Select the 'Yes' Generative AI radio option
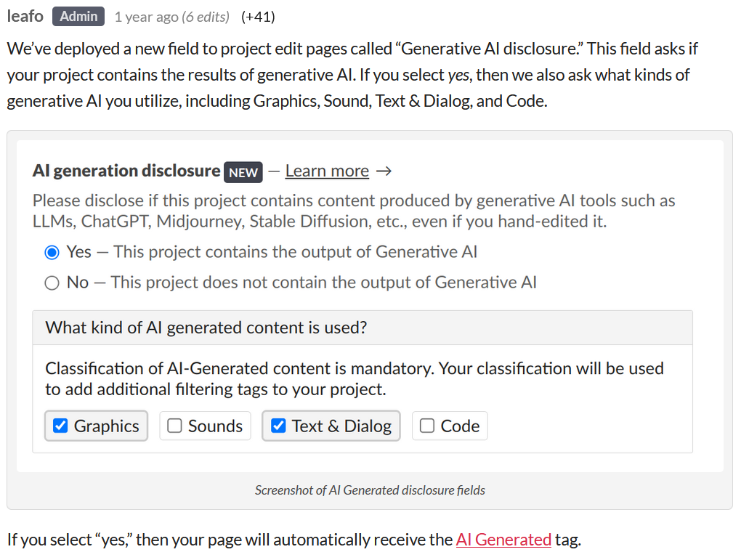Screen dimensions: 749x560 (x=52, y=253)
